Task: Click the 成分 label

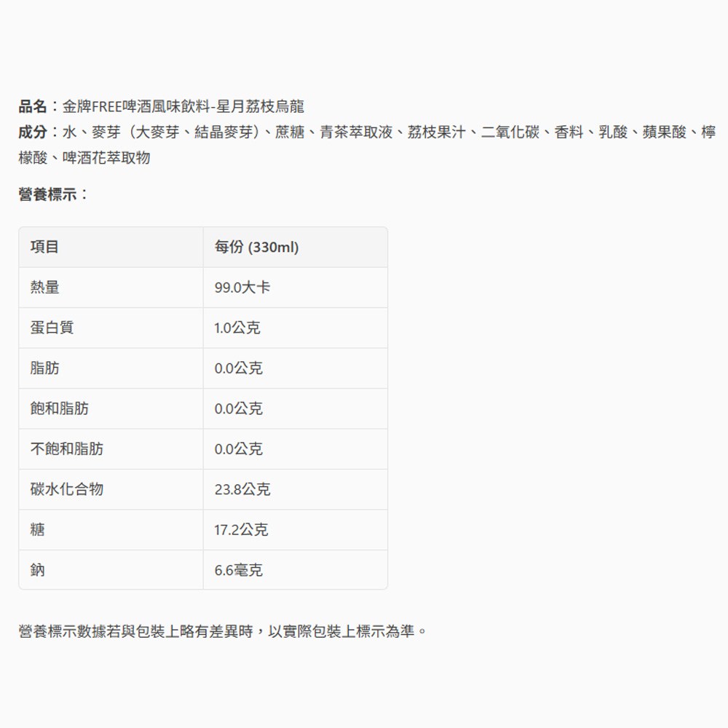Action: click(x=33, y=132)
